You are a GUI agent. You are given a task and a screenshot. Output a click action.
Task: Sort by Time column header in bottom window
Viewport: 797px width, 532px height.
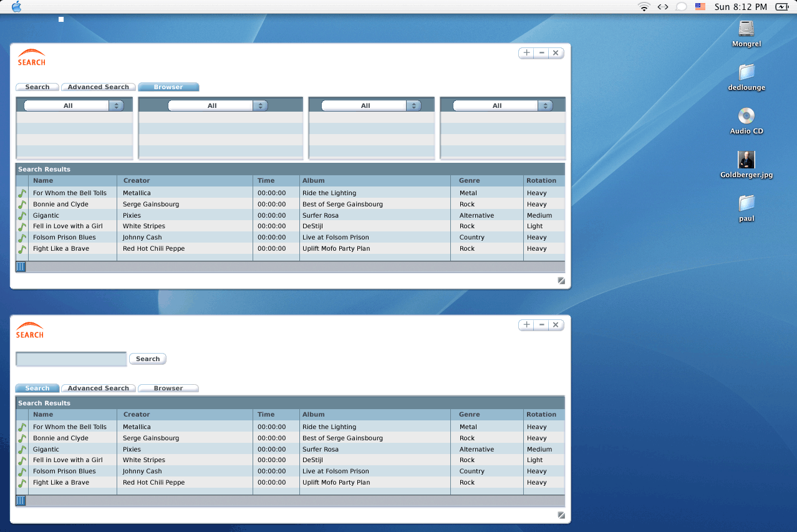[277, 415]
